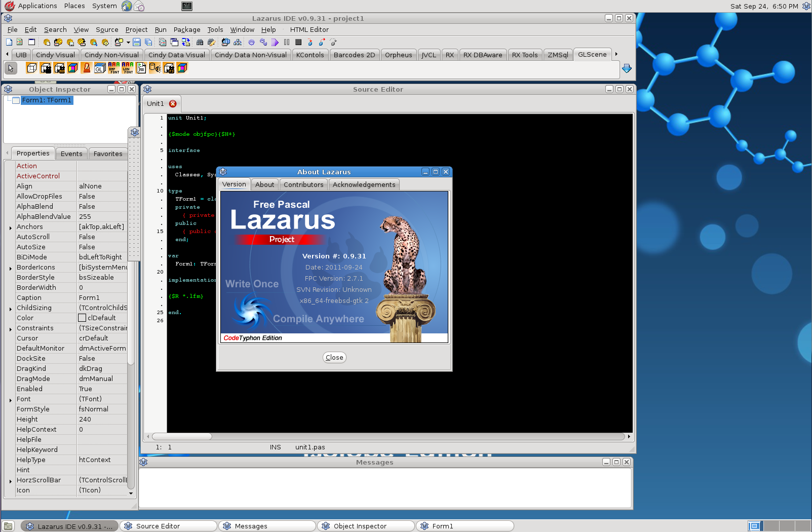This screenshot has height=532, width=812.
Task: Switch to the Favorites tab
Action: pyautogui.click(x=108, y=154)
